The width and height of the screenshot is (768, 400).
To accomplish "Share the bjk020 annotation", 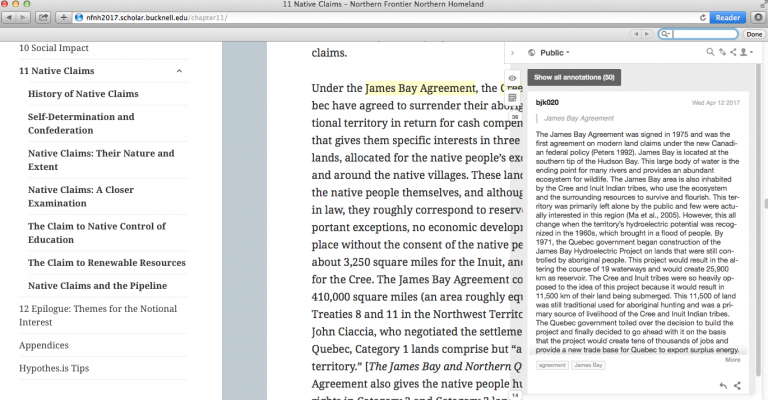I will (737, 385).
